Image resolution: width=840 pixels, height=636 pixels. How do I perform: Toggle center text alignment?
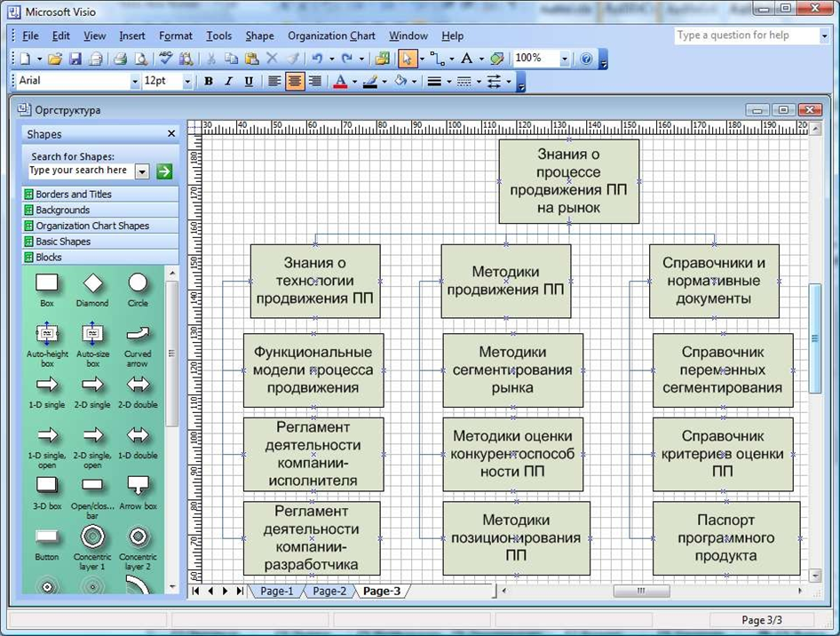point(295,82)
